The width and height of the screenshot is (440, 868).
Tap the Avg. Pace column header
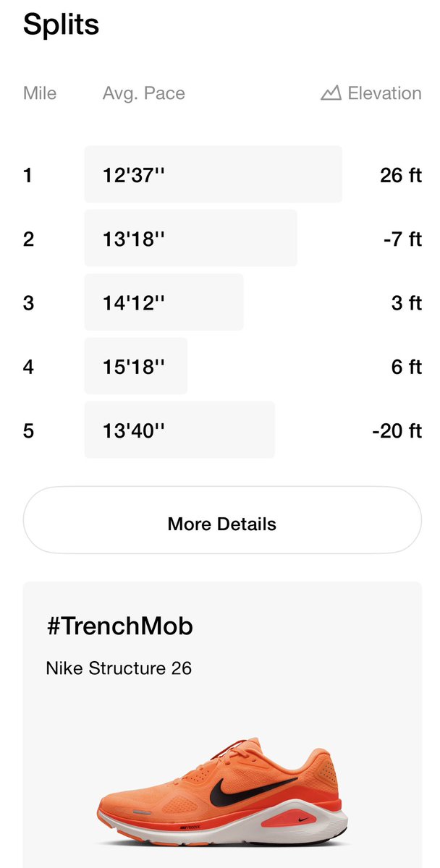[x=144, y=93]
